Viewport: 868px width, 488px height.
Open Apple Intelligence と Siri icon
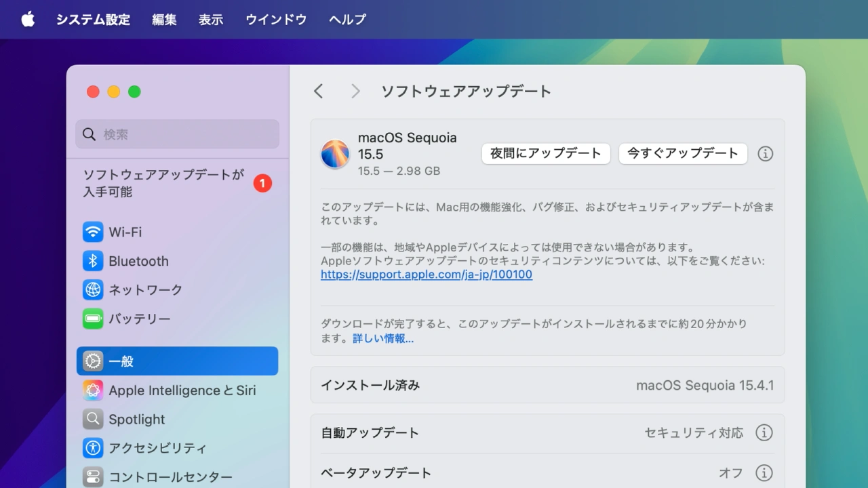93,390
